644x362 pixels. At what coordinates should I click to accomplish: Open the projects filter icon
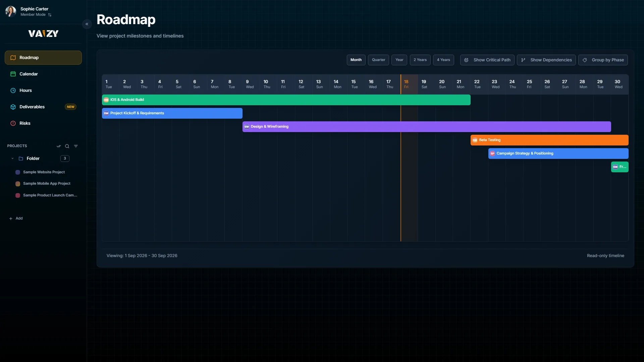pyautogui.click(x=76, y=146)
